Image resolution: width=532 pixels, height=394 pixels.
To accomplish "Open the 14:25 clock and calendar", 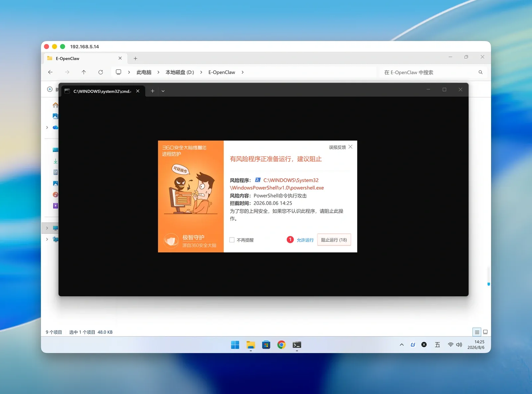I will [x=476, y=344].
